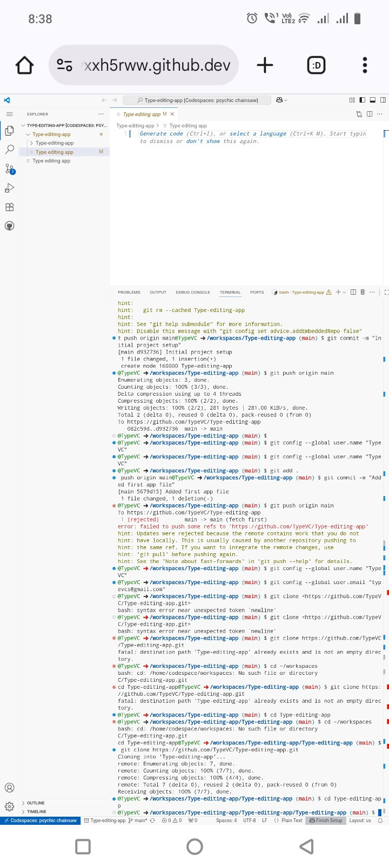Viewport: 389px width, 868px height.
Task: Toggle the bottom panel visibility
Action: click(x=372, y=100)
